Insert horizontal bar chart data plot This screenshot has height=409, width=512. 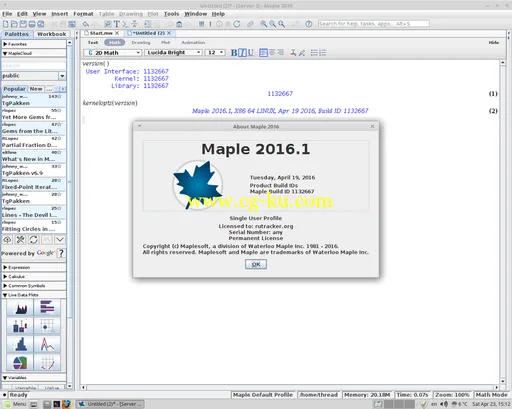pyautogui.click(x=47, y=307)
